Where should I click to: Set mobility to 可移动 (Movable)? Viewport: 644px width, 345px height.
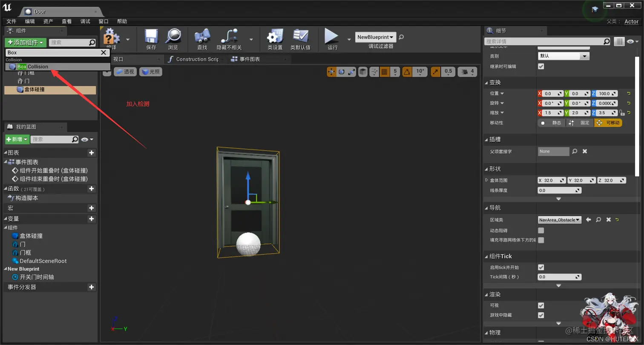(608, 123)
